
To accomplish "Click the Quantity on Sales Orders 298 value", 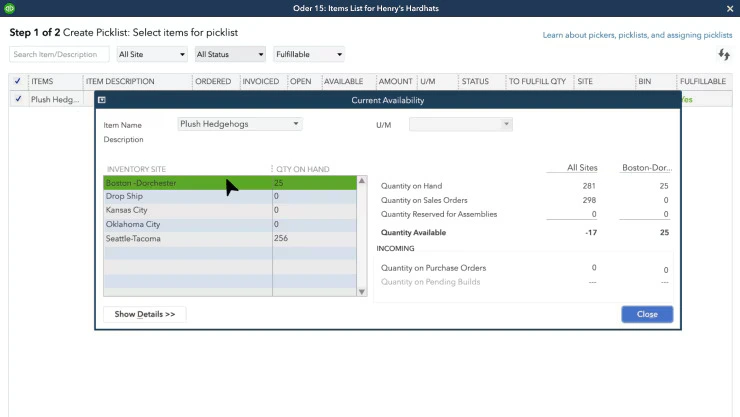I will point(589,200).
